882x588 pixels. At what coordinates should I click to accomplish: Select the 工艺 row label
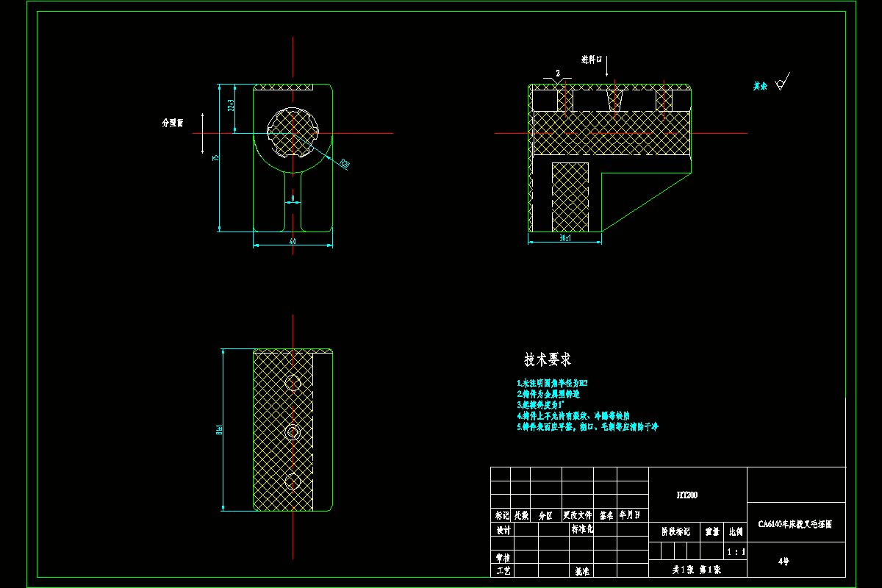(x=503, y=571)
